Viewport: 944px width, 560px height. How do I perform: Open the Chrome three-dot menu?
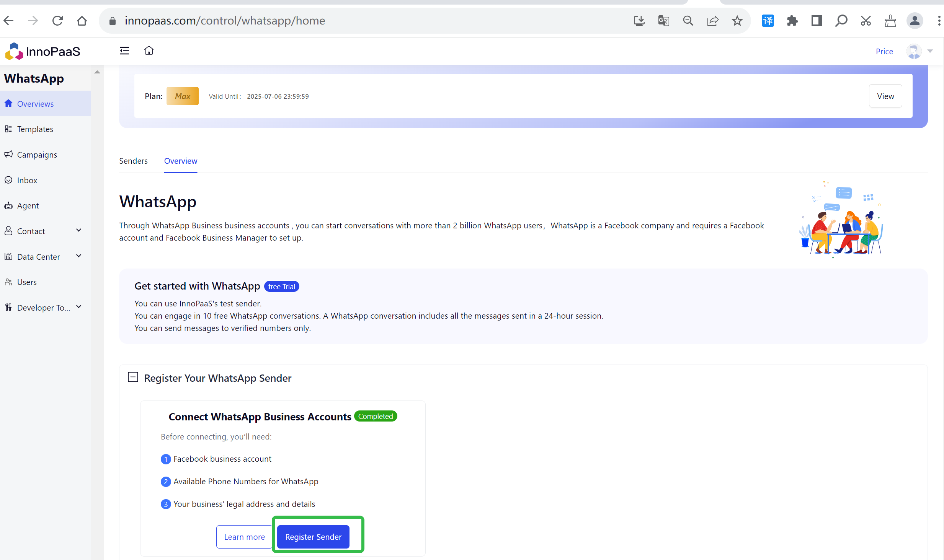pyautogui.click(x=939, y=21)
